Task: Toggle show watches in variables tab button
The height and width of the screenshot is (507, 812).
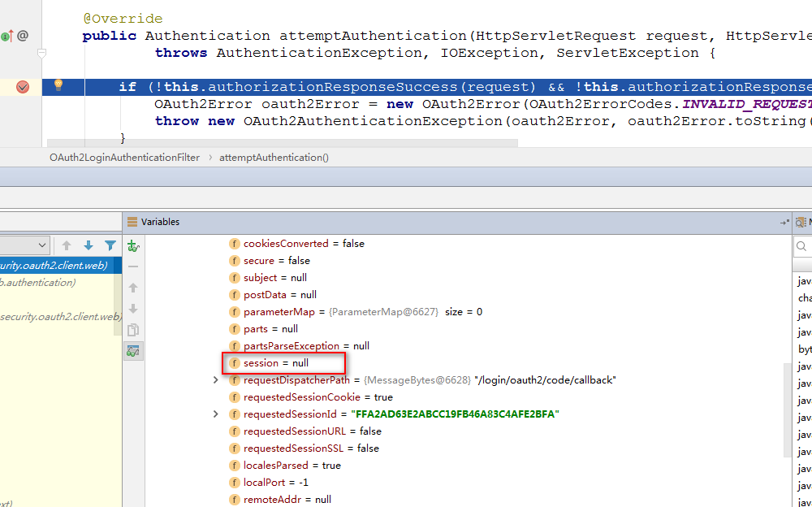Action: pyautogui.click(x=133, y=351)
